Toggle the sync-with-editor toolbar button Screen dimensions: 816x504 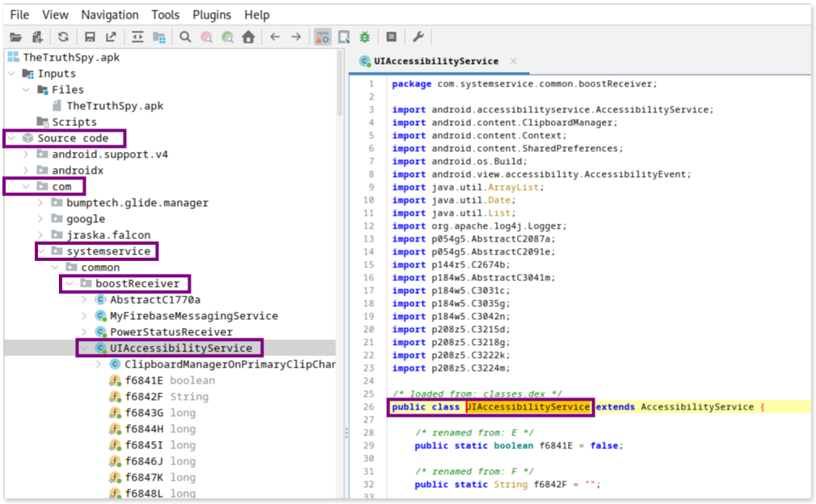pos(137,37)
